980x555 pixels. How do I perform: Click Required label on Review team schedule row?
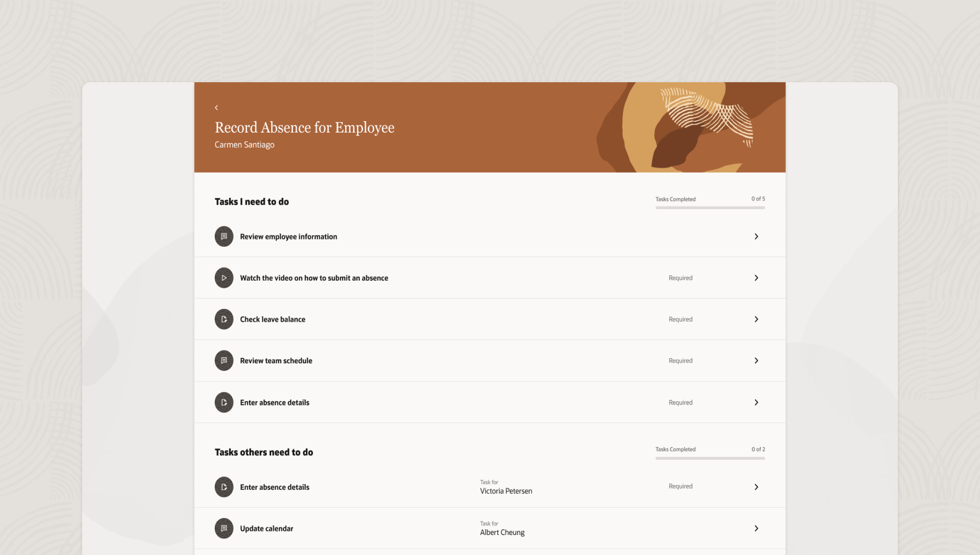tap(681, 361)
